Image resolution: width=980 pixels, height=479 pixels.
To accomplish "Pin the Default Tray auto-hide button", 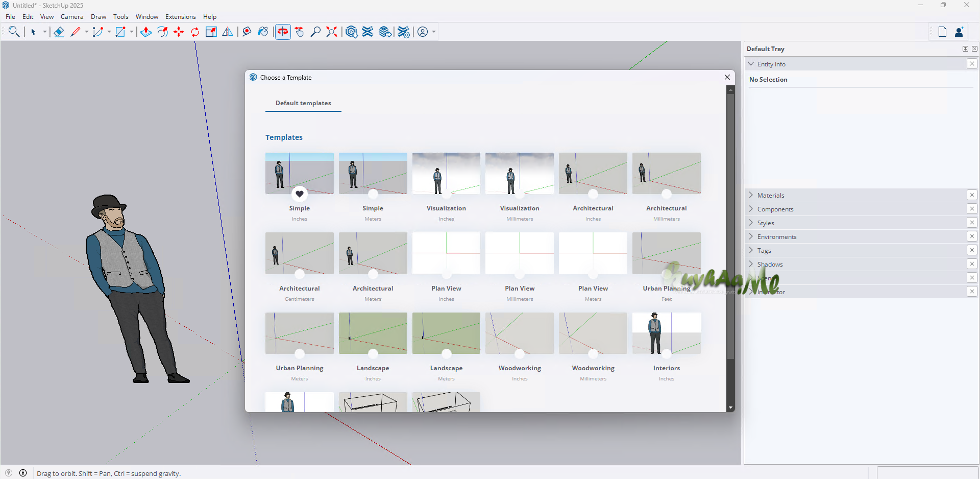I will tap(965, 49).
